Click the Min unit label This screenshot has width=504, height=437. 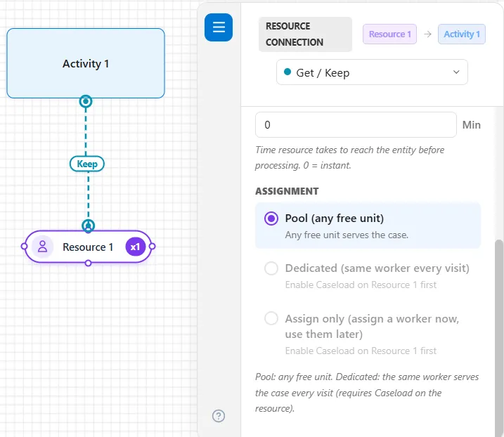(x=471, y=124)
